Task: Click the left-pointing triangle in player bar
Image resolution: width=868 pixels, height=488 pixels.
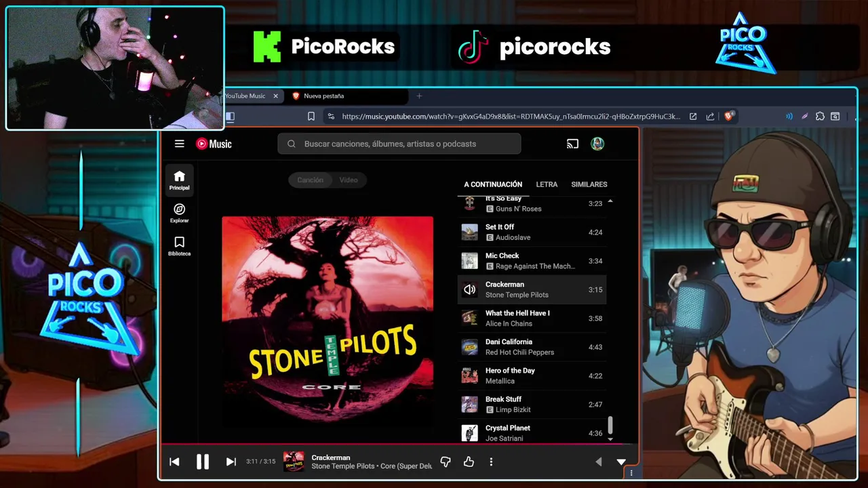Action: pos(598,462)
